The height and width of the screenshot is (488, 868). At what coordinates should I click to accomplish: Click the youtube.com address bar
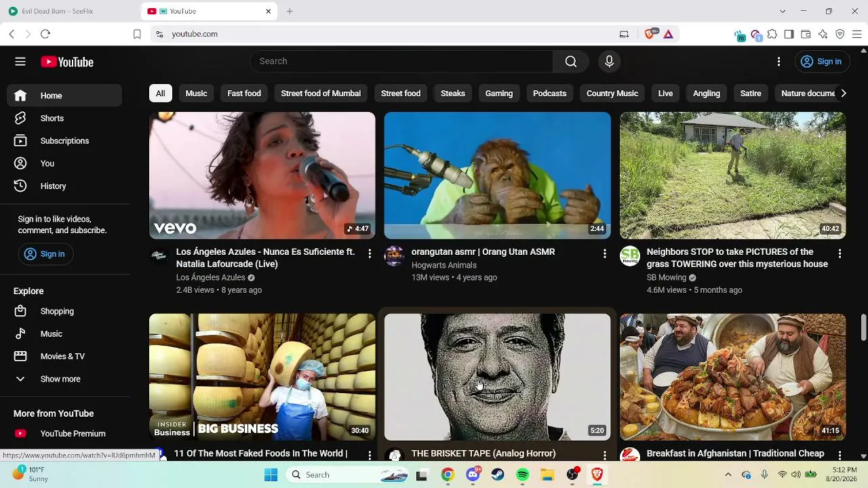(x=387, y=34)
